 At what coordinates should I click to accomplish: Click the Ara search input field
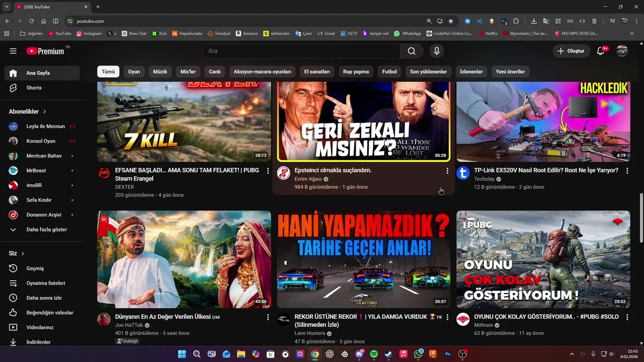[x=301, y=51]
